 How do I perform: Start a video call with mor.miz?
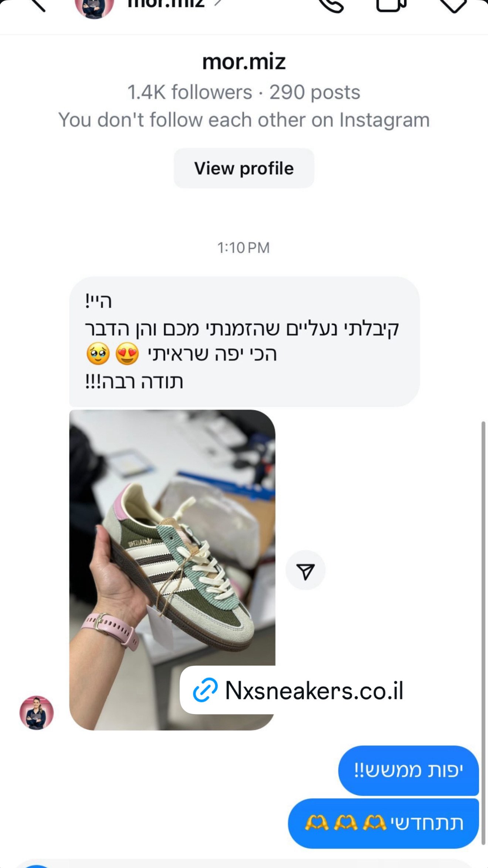pyautogui.click(x=391, y=5)
